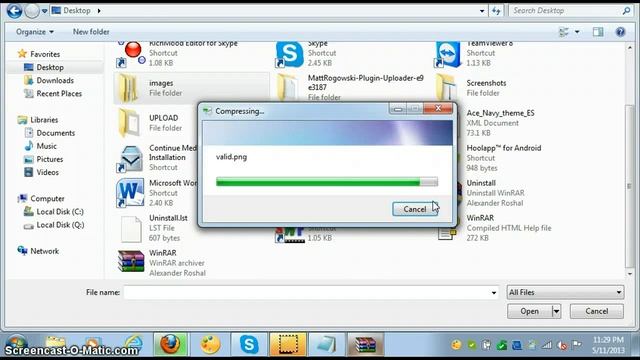Image resolution: width=640 pixels, height=360 pixels.
Task: Select the RichMood Editor for Skype icon
Action: (x=132, y=54)
